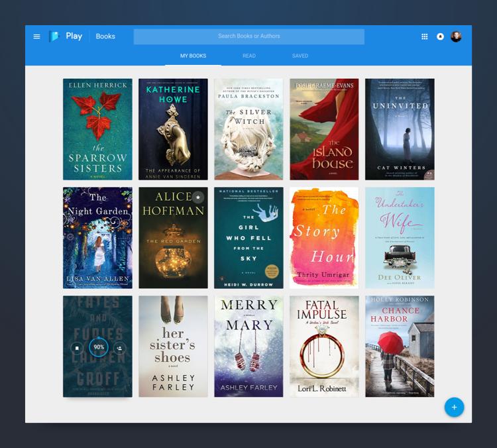Open the Saved tab

(300, 56)
